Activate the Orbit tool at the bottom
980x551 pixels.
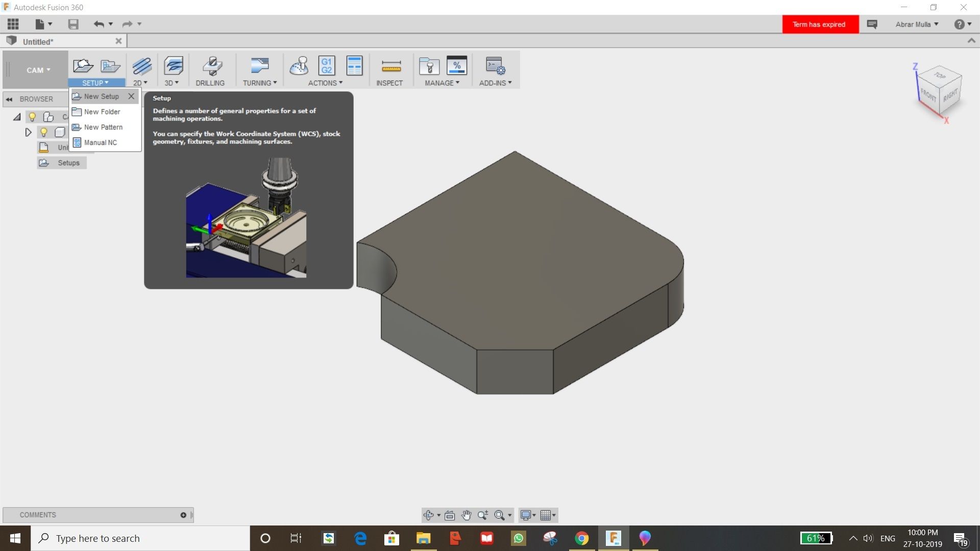tap(429, 515)
